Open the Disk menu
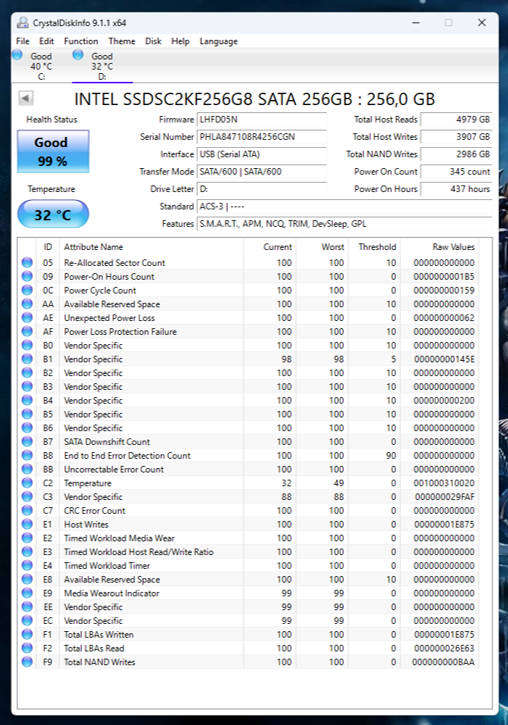The height and width of the screenshot is (725, 508). tap(153, 41)
